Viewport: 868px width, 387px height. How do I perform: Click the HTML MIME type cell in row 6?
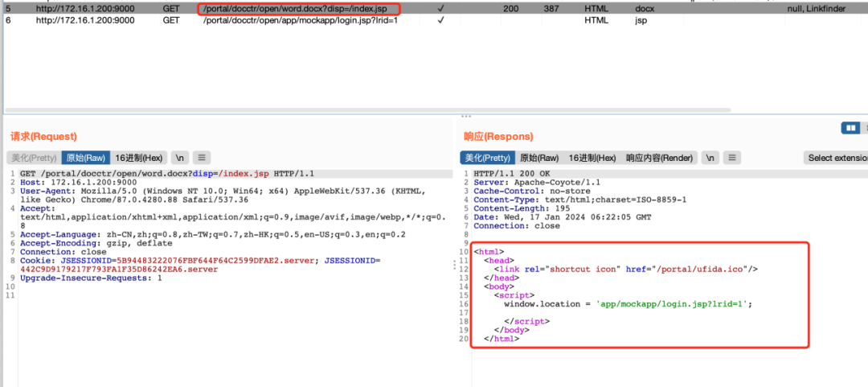596,20
